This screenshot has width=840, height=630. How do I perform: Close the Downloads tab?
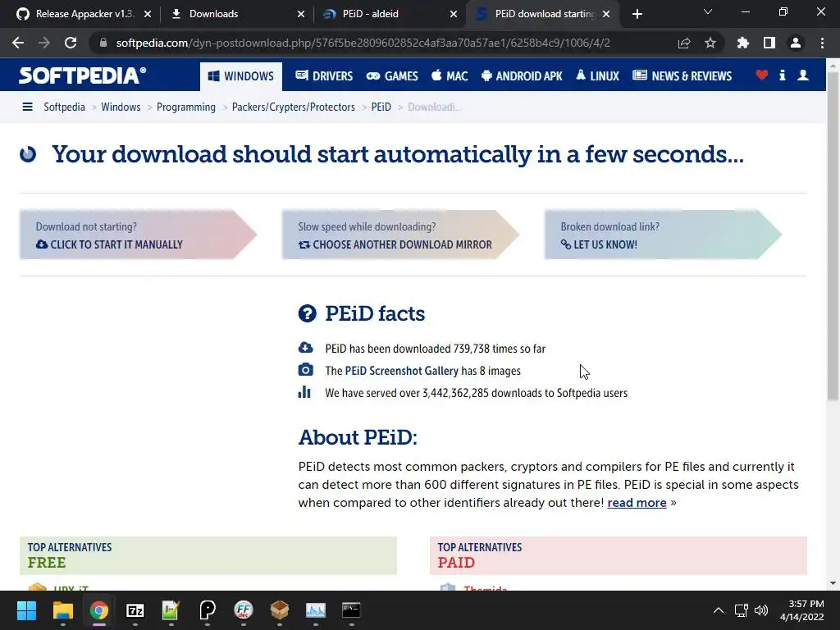click(x=301, y=14)
